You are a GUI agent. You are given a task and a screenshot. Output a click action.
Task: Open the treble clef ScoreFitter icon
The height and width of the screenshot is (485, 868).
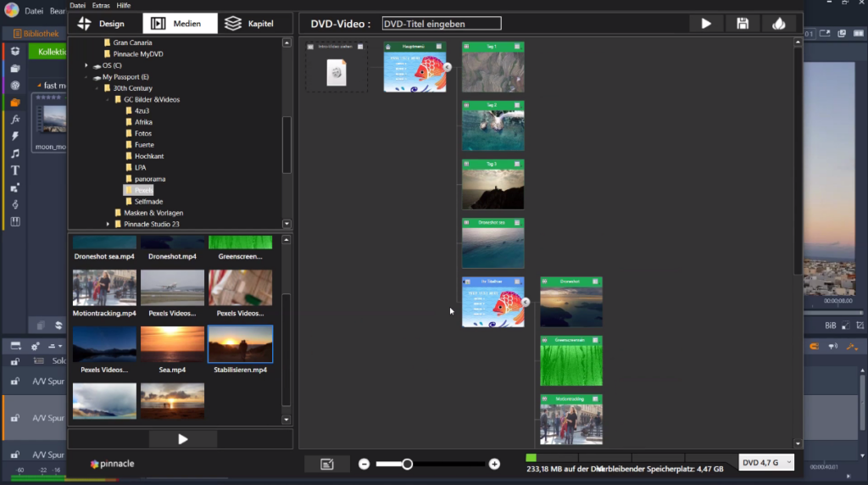tap(15, 204)
